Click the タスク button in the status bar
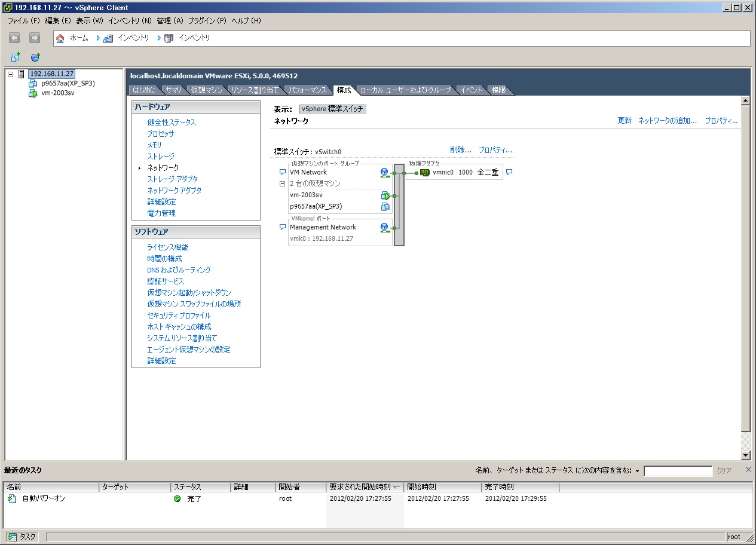The height and width of the screenshot is (545, 756). pyautogui.click(x=22, y=537)
